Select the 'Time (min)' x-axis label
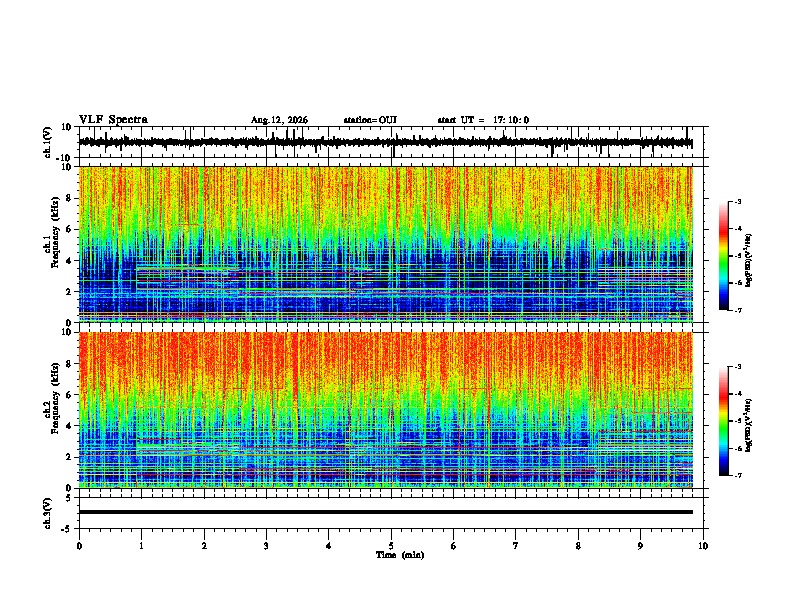Viewport: 792px width, 612px height. click(x=400, y=555)
